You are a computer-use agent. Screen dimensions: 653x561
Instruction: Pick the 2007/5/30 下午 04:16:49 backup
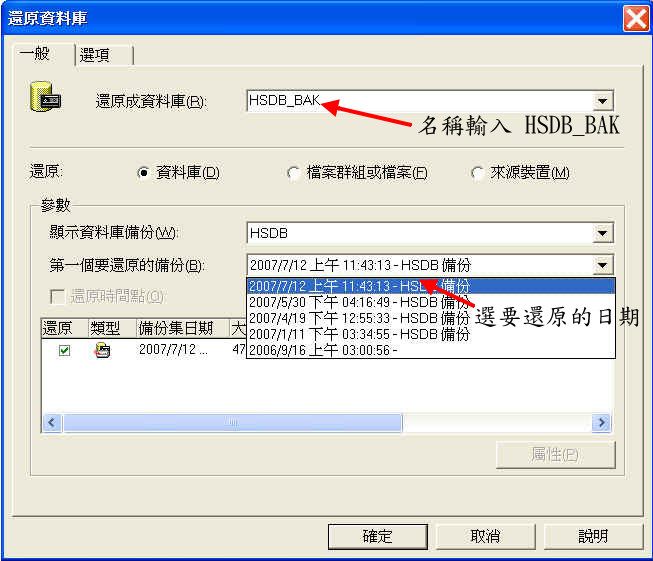[431, 302]
